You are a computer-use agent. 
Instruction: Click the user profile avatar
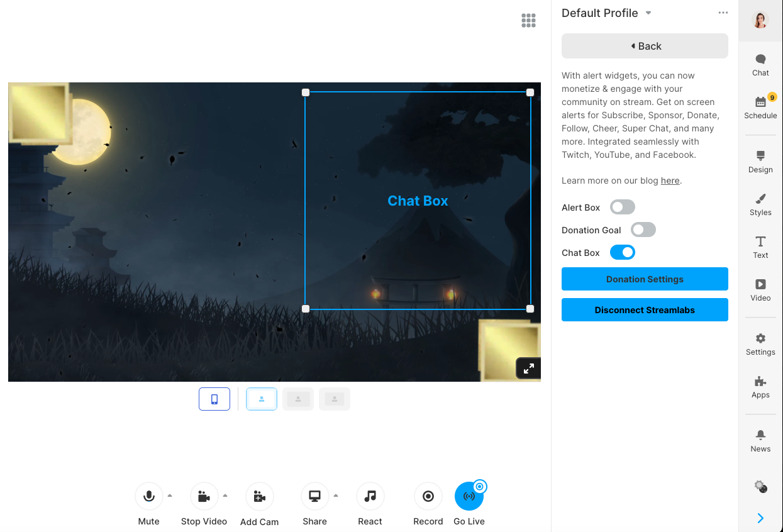(x=760, y=20)
